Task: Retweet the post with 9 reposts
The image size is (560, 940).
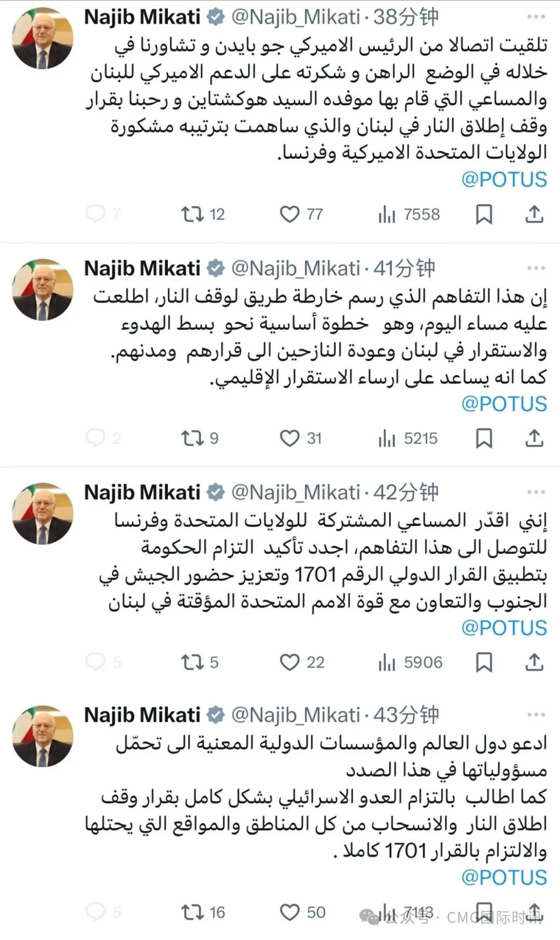Action: [192, 438]
